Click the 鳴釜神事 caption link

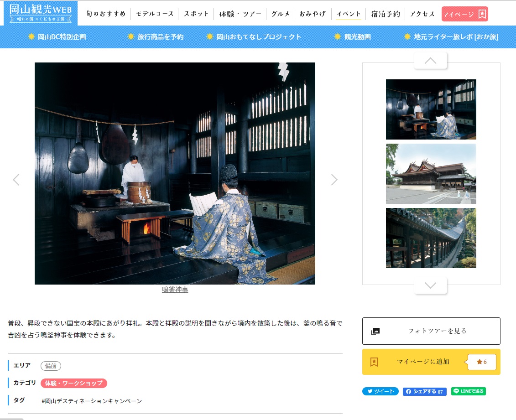(x=175, y=290)
